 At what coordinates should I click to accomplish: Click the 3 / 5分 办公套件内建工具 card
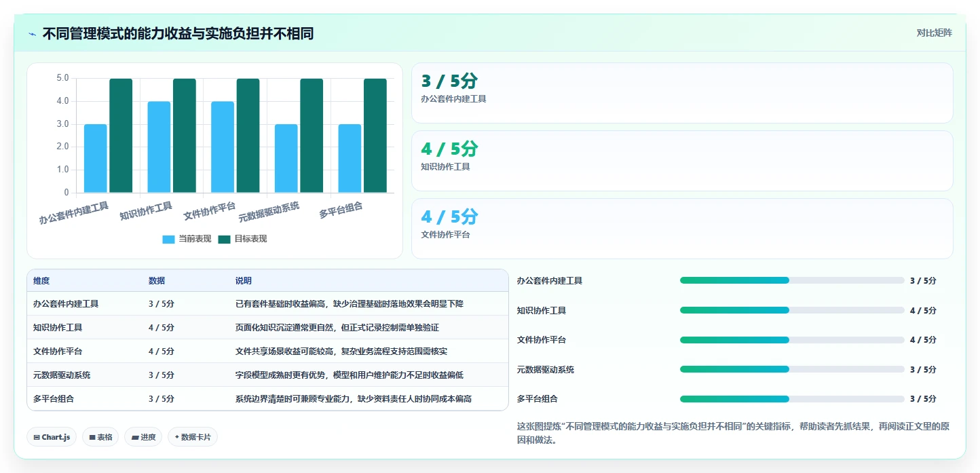(x=682, y=93)
